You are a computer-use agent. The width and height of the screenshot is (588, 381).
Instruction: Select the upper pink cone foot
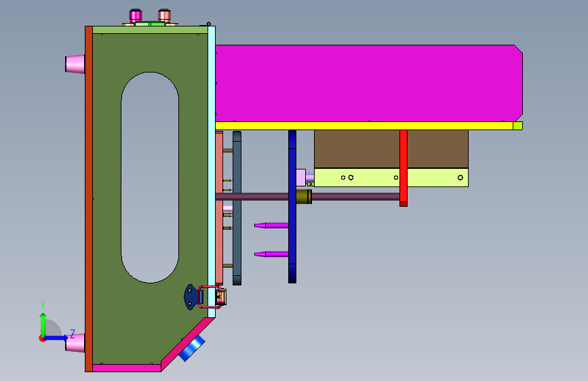75,64
